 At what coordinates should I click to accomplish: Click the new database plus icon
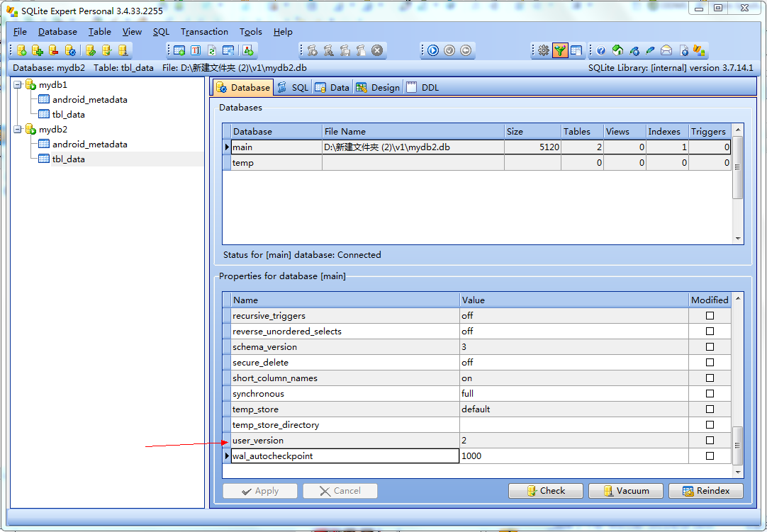tap(38, 50)
